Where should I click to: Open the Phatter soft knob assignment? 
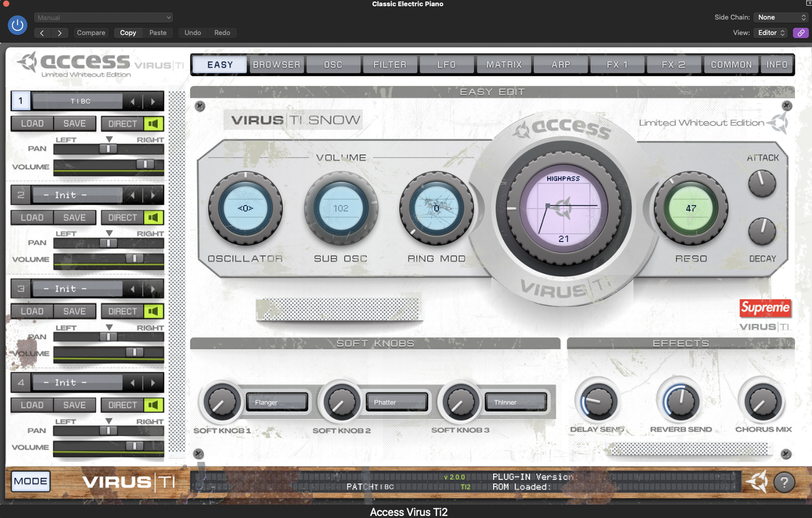point(396,402)
